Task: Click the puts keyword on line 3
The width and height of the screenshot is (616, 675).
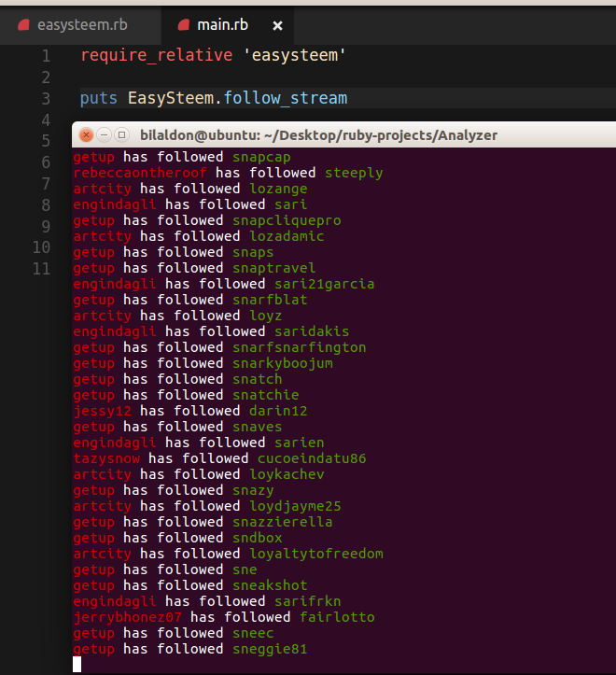Action: 99,98
